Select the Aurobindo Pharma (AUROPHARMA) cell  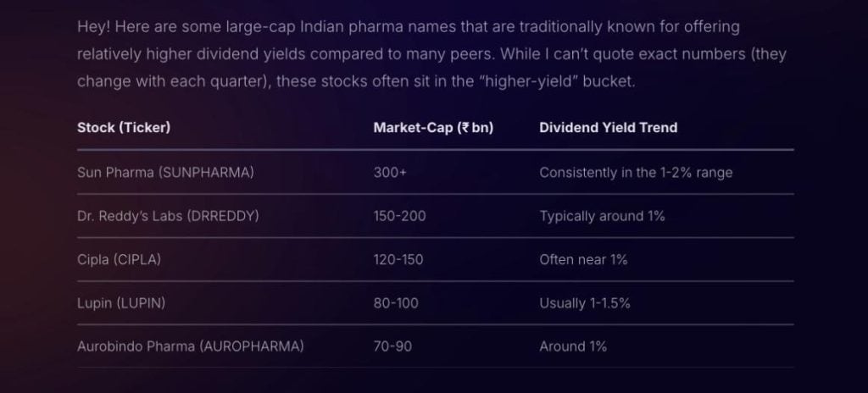pyautogui.click(x=190, y=346)
